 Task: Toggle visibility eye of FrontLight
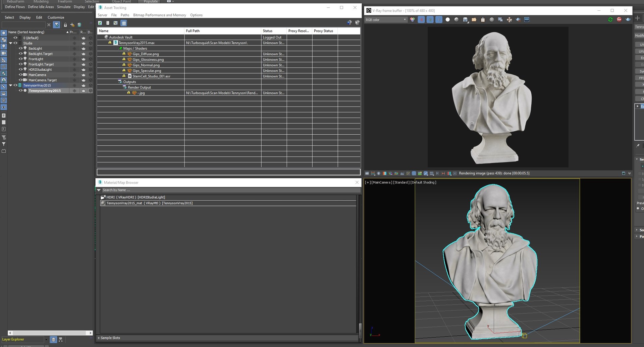(x=20, y=59)
